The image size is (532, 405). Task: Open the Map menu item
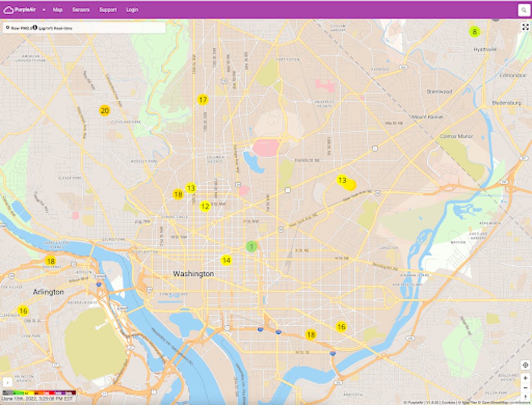tap(57, 10)
